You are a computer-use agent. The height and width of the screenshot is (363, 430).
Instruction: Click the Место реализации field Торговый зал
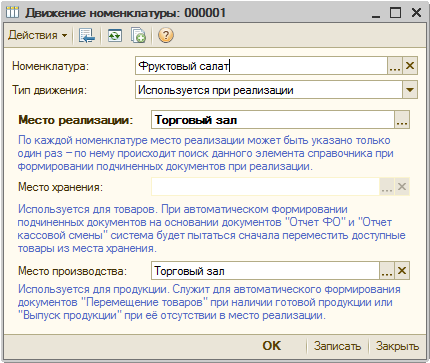pyautogui.click(x=273, y=120)
